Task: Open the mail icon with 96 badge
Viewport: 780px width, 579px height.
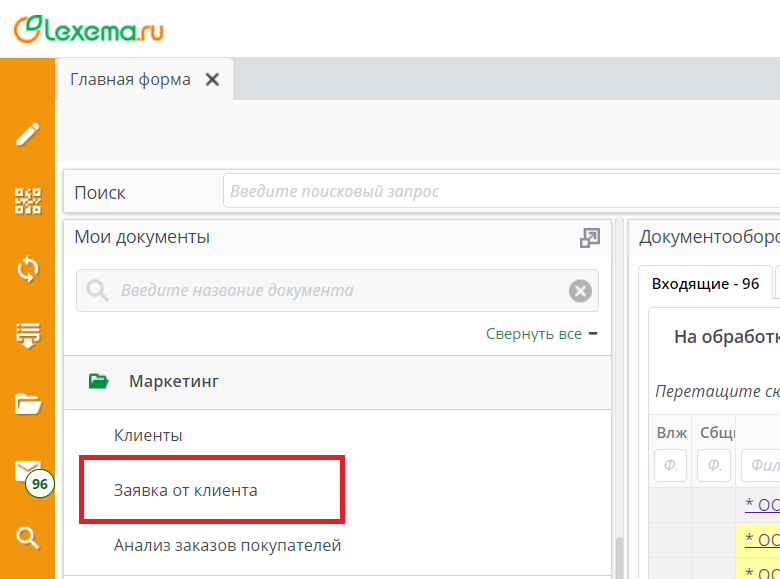Action: click(28, 471)
